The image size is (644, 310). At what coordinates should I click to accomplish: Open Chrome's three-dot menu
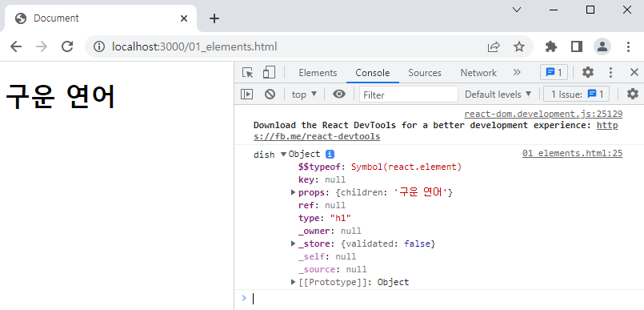[x=628, y=47]
